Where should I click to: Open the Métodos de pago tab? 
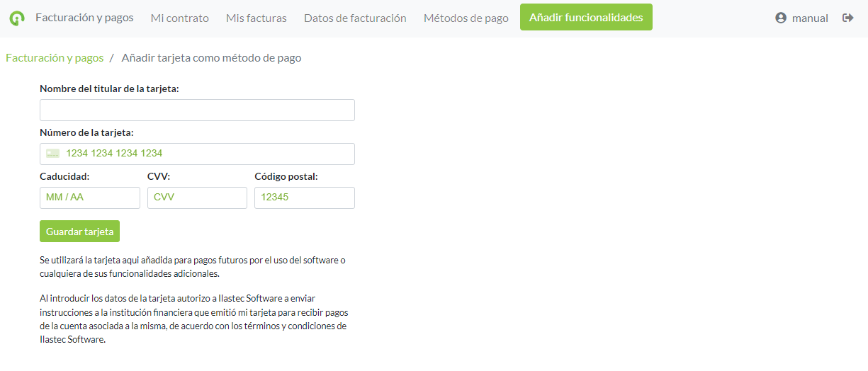coord(466,18)
